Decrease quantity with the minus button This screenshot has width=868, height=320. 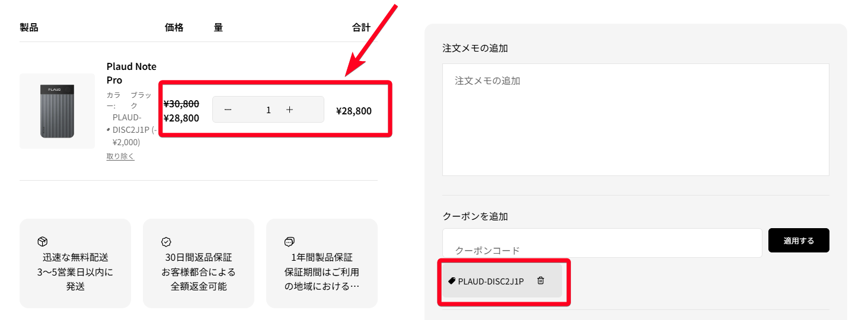228,110
